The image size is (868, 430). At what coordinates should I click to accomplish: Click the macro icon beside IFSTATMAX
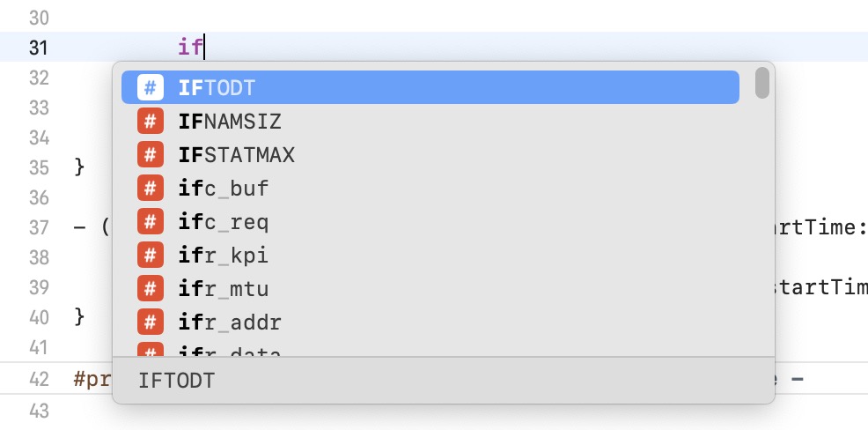[150, 154]
